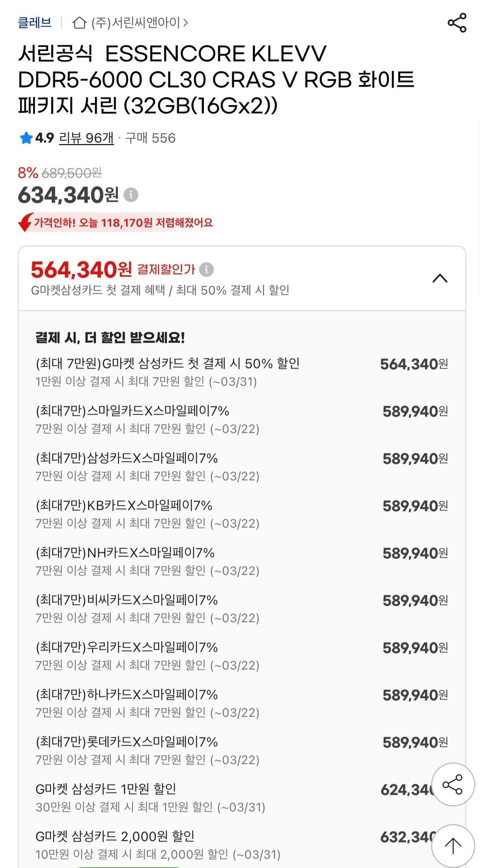Click the info icon next to 결제할인가

click(206, 270)
